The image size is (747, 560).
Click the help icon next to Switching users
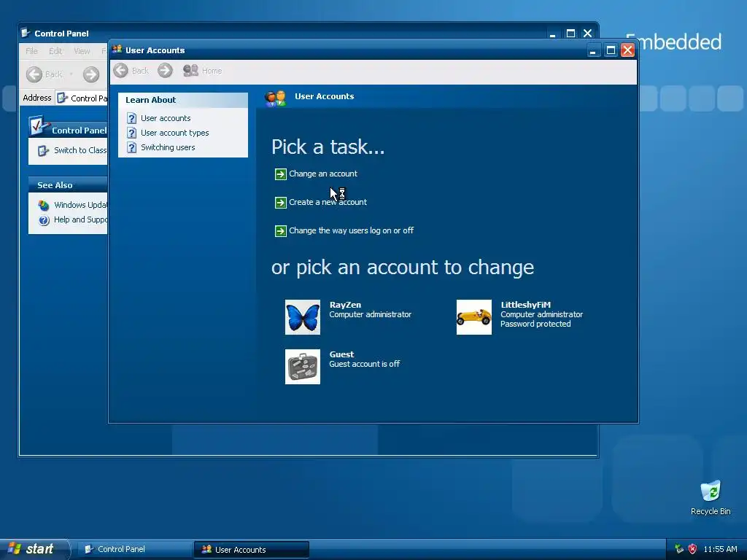(132, 147)
